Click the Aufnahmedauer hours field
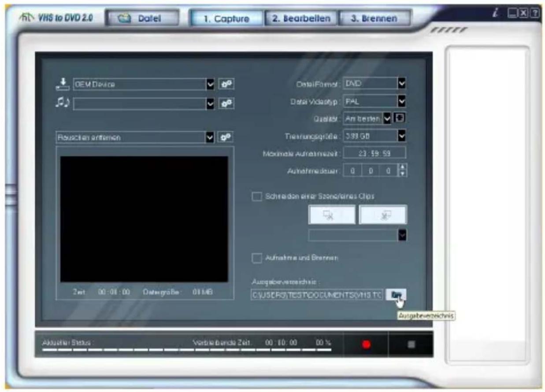545x392 pixels. tap(352, 171)
